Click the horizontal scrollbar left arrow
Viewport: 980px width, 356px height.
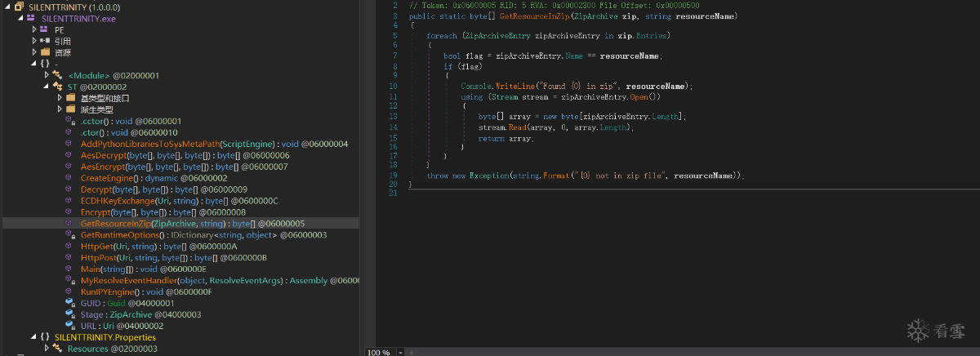pos(412,352)
